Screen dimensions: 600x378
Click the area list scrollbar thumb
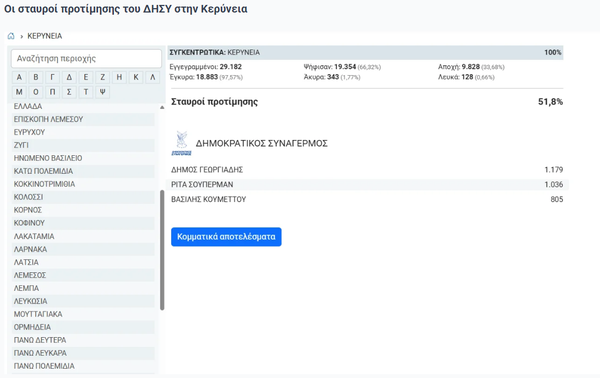[162, 250]
